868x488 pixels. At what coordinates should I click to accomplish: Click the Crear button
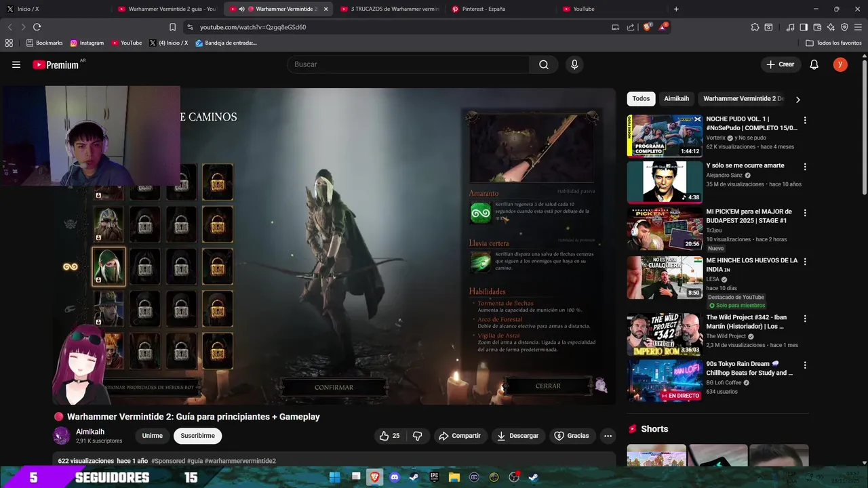[x=780, y=64]
